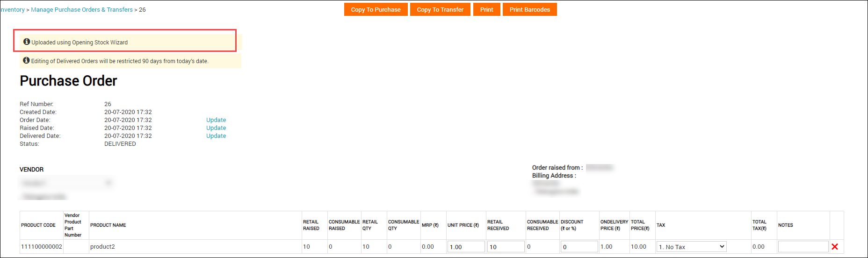
Task: Open the blurred Vendor dropdown
Action: coord(67,183)
